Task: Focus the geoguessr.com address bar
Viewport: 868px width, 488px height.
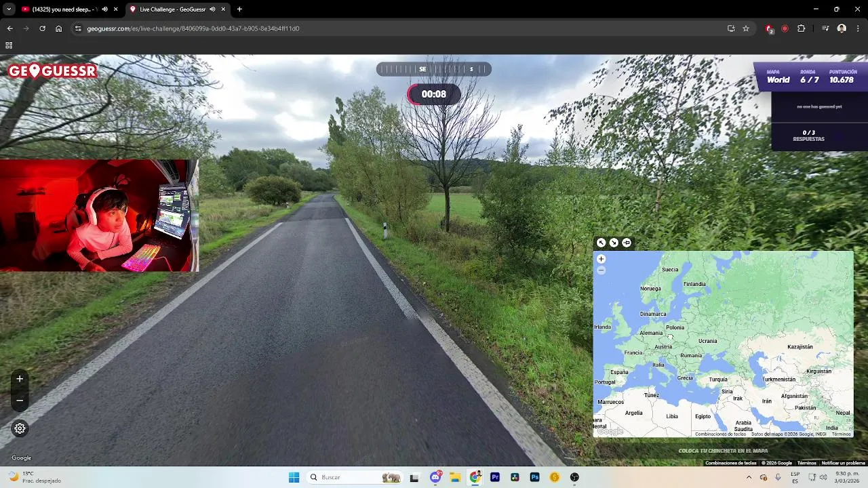Action: pos(400,28)
